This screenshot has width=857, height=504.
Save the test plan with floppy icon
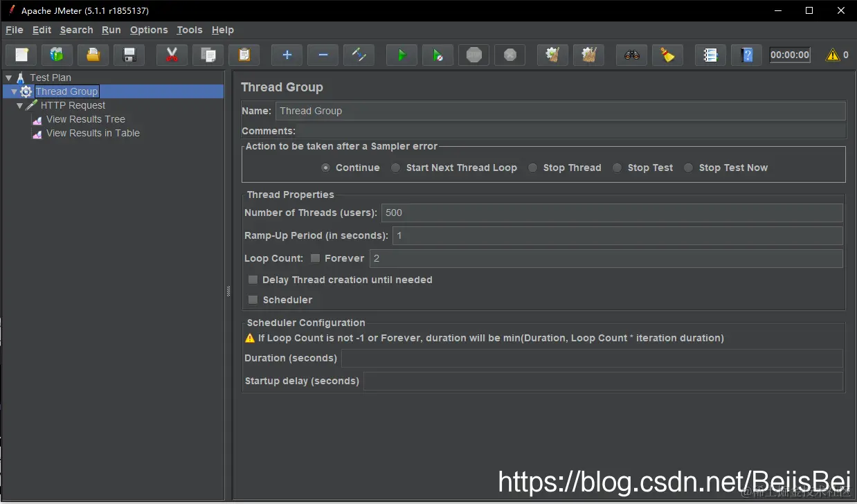point(129,55)
